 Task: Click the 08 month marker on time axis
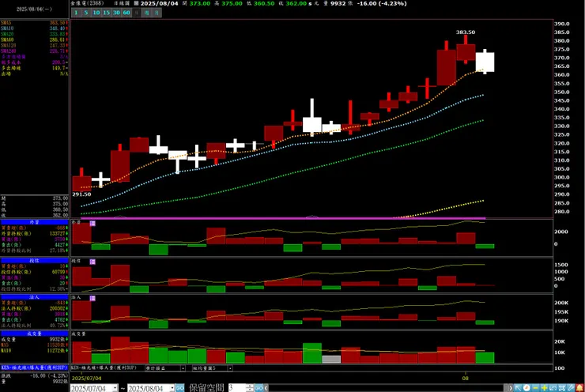[466, 379]
